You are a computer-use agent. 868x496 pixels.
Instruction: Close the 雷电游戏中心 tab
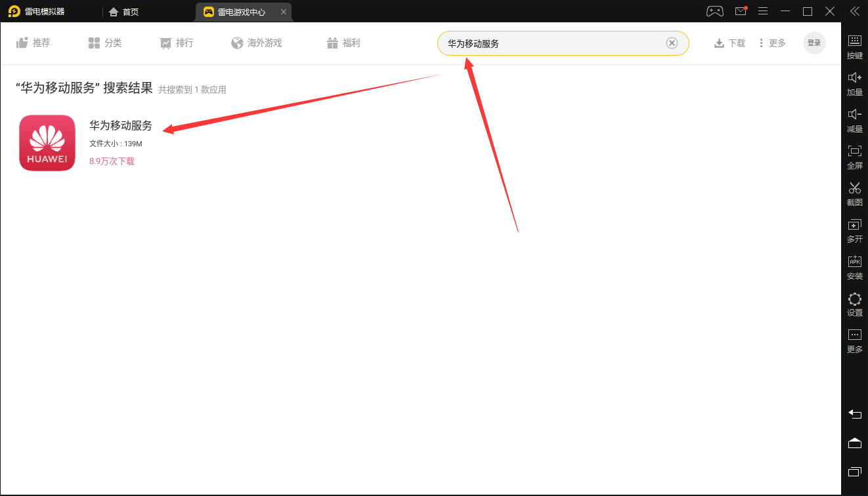click(283, 12)
